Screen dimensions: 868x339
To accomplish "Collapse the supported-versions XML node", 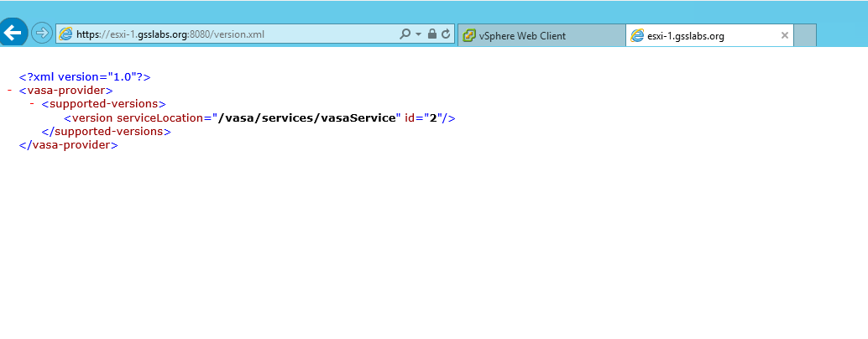I will pos(32,104).
